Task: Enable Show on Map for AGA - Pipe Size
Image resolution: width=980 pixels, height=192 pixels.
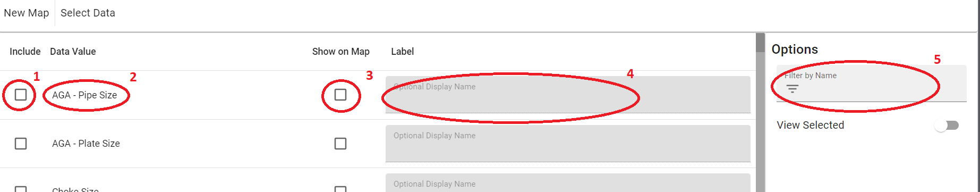Action: 340,95
